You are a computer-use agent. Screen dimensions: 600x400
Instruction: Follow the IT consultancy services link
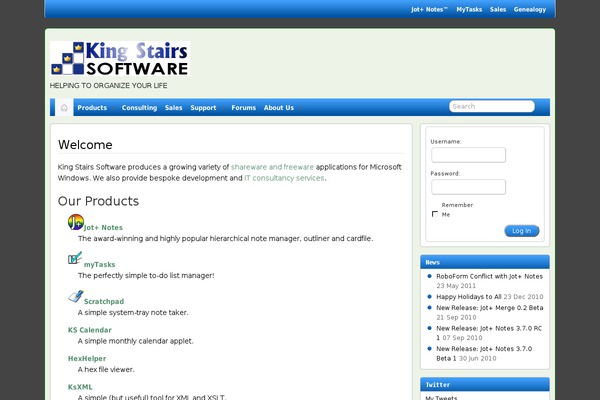(x=284, y=178)
